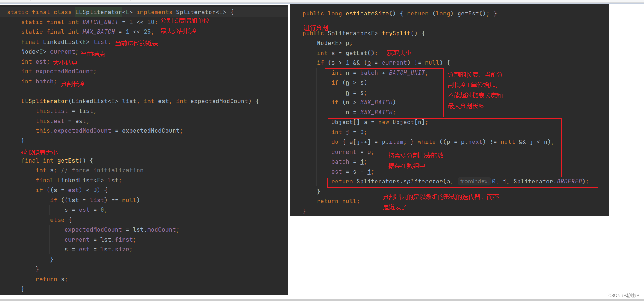The image size is (644, 301).
Task: Select 'expectedModCount = lst.modCount;' line
Action: [122, 230]
